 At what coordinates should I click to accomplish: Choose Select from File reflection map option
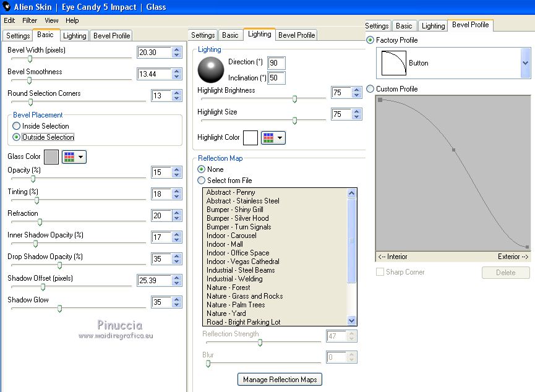201,180
